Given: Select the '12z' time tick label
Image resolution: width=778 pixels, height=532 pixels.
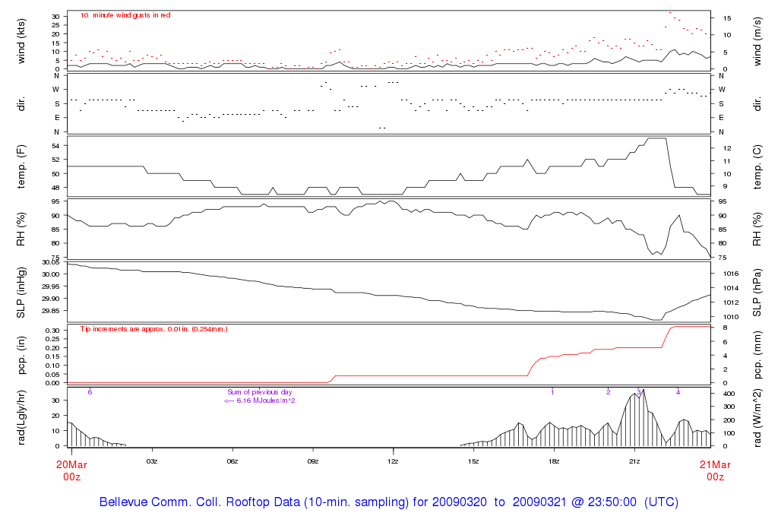Looking at the screenshot, I should [393, 461].
